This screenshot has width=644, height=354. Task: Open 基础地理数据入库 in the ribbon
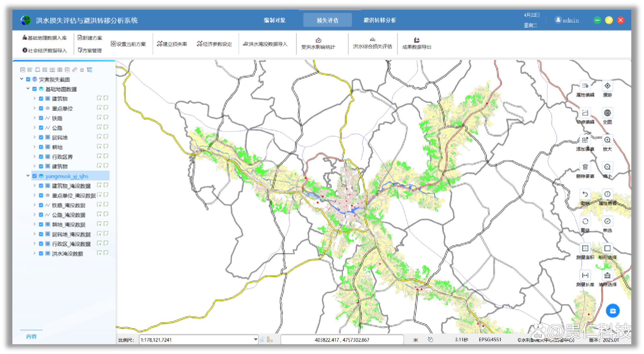(x=44, y=38)
